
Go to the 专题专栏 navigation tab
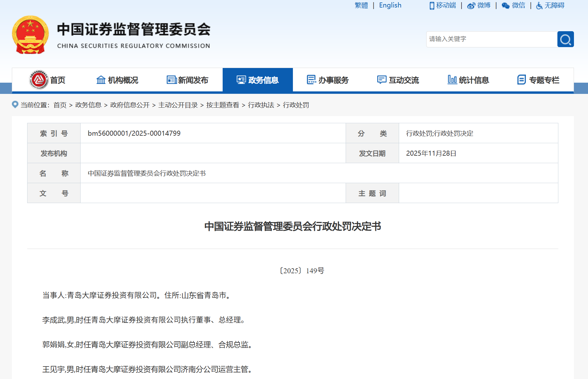click(x=538, y=80)
